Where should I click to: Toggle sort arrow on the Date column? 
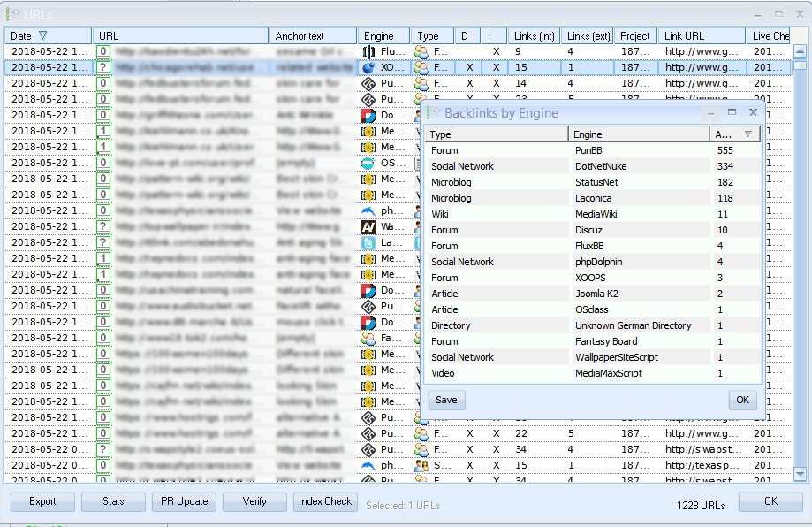(x=42, y=36)
